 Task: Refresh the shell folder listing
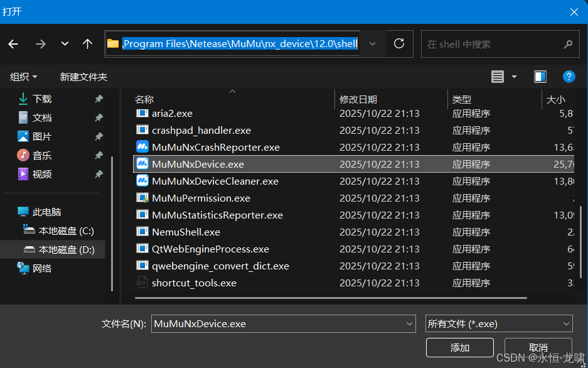click(x=399, y=44)
